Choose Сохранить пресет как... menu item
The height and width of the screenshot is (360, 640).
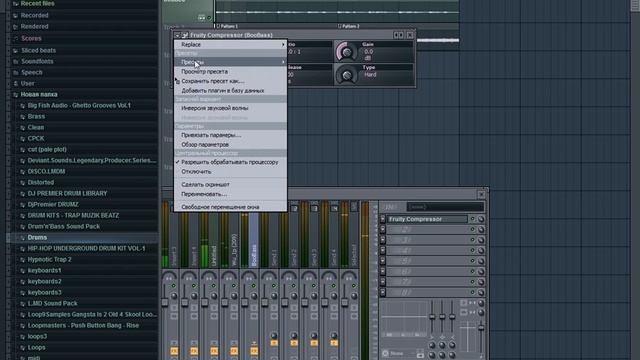[x=230, y=81]
